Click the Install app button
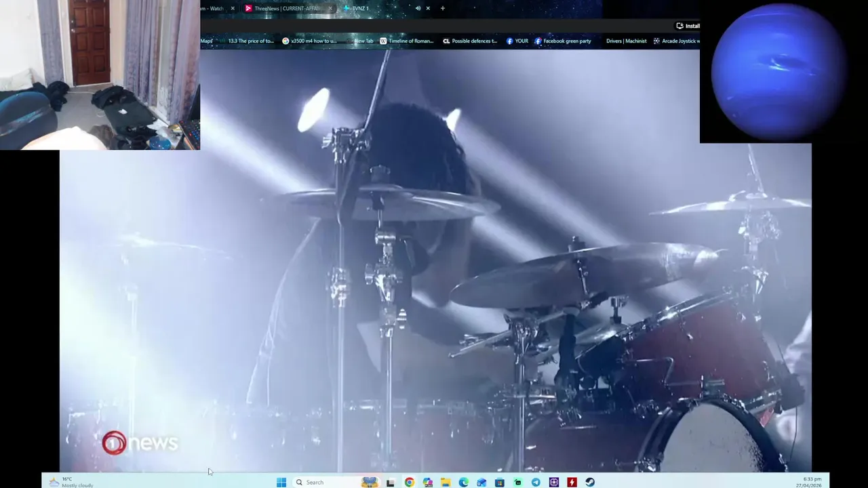The width and height of the screenshot is (868, 488). tap(688, 26)
